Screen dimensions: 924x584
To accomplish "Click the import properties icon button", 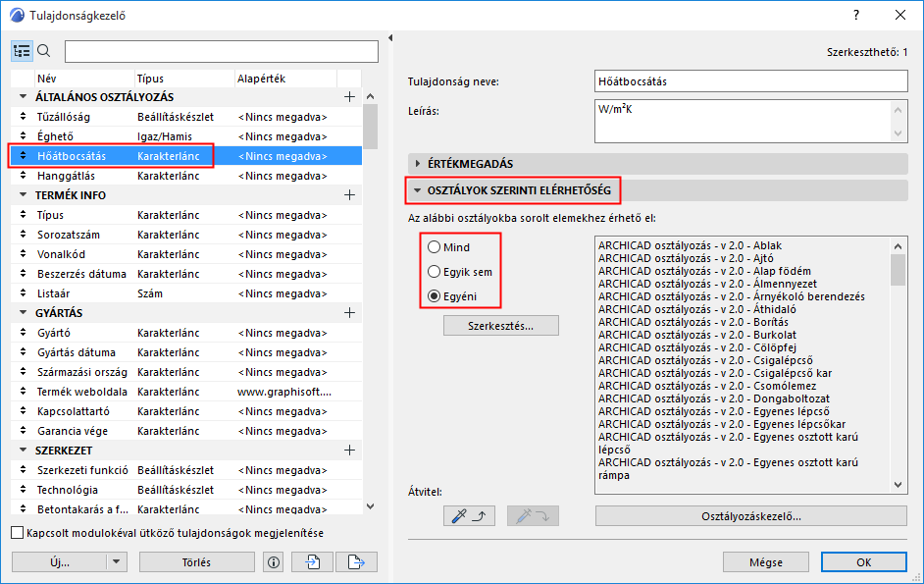I will coord(313,562).
